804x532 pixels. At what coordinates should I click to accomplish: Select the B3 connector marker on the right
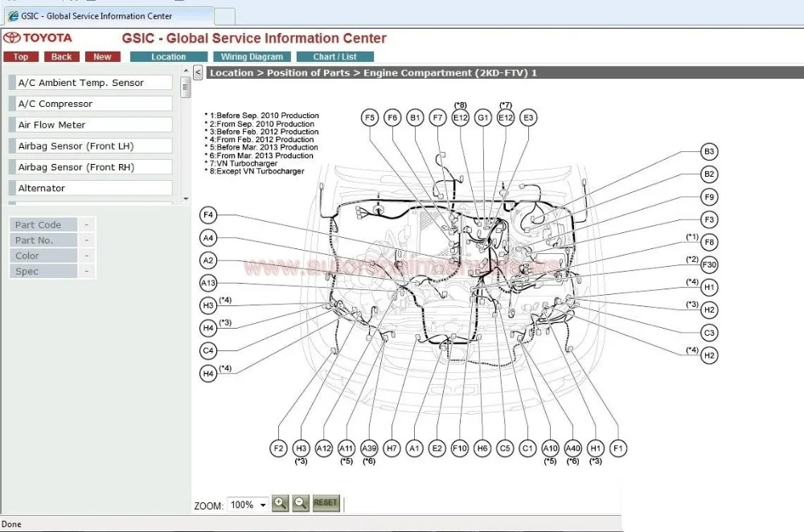point(709,151)
